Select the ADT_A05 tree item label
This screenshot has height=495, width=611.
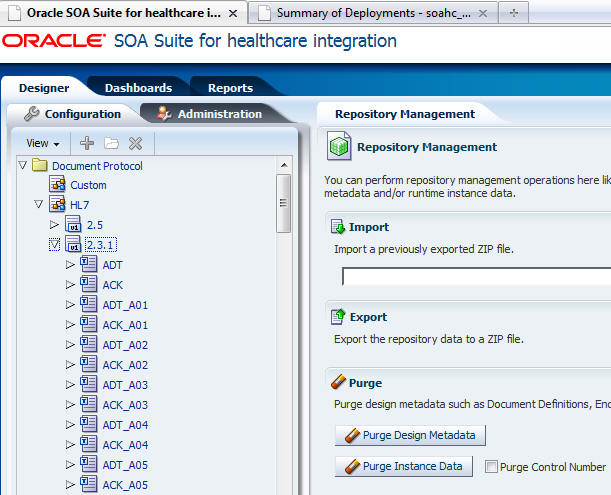(x=125, y=465)
